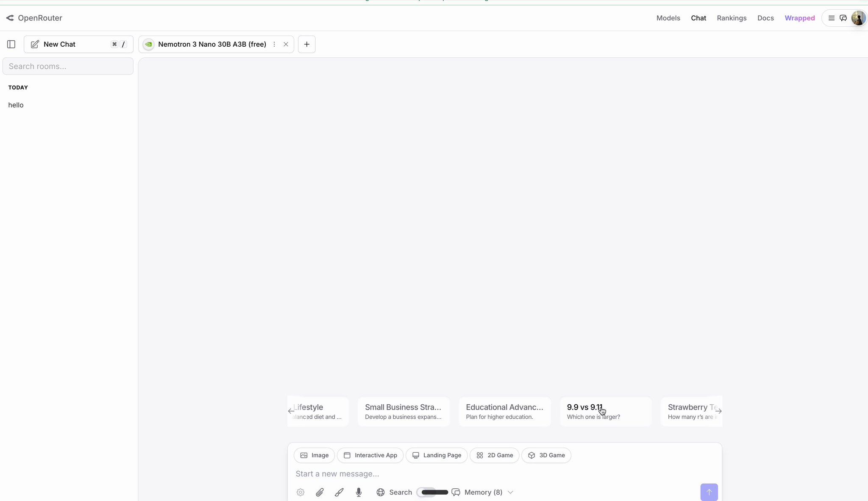
Task: Select the Landing Page preset
Action: [437, 455]
